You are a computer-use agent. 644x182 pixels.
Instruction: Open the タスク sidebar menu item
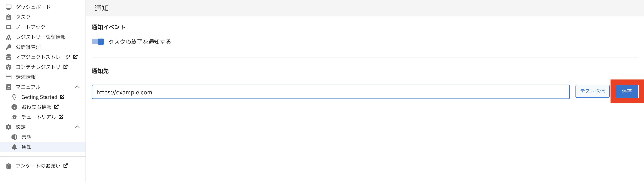coord(23,17)
